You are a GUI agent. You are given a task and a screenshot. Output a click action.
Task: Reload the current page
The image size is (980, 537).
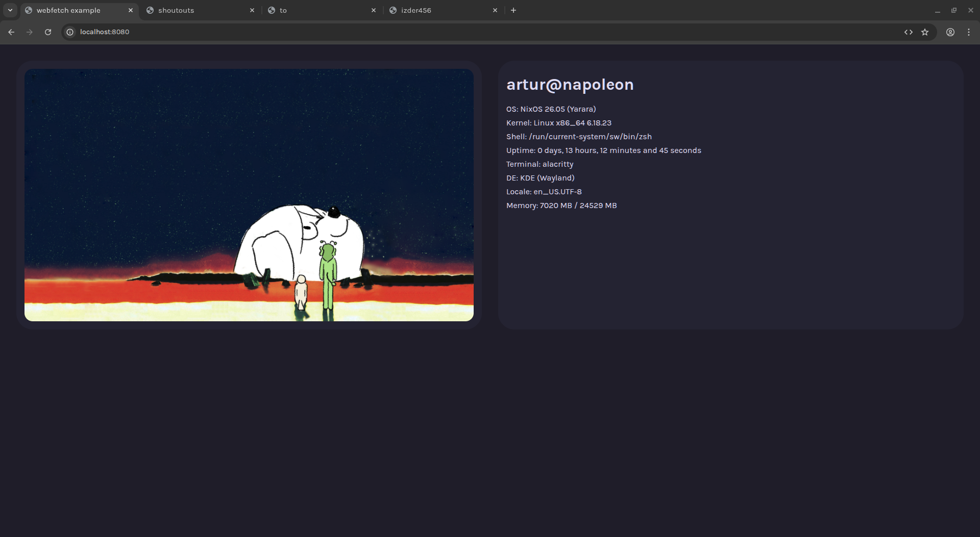(x=48, y=32)
